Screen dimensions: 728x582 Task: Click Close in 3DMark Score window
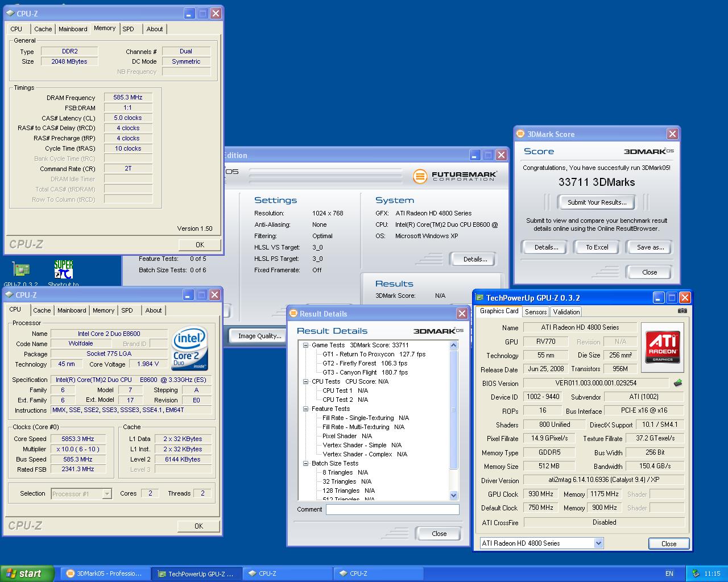[x=649, y=272]
